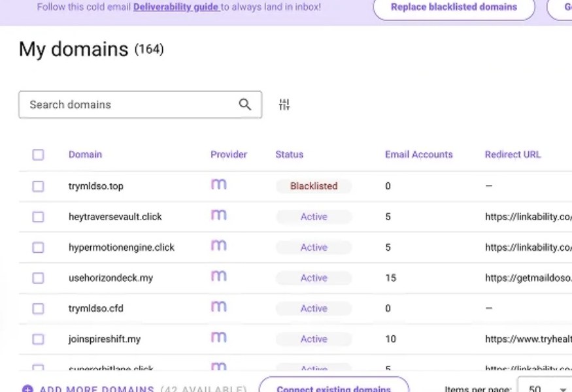Click Active status for joinspireshift.my
The width and height of the screenshot is (572, 392).
coord(314,339)
